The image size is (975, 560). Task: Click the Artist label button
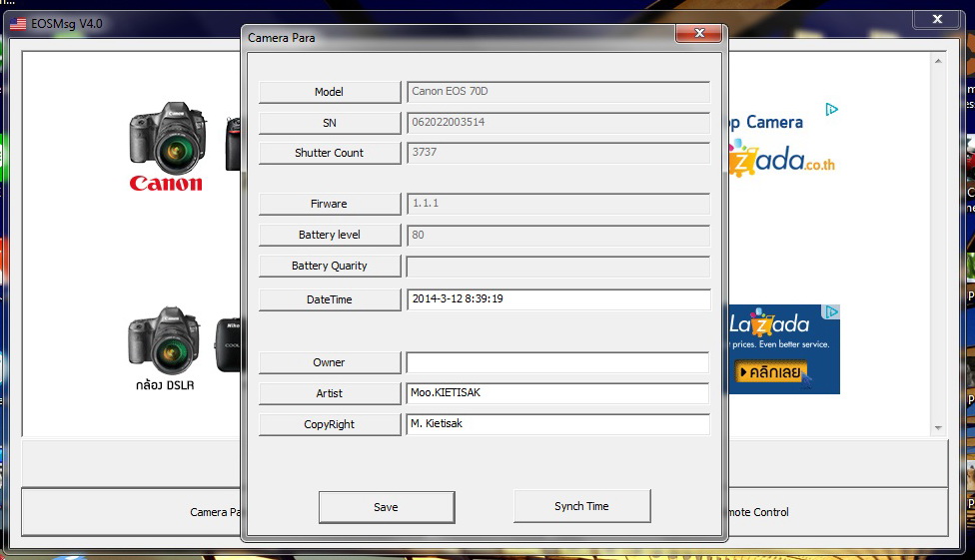click(x=329, y=393)
